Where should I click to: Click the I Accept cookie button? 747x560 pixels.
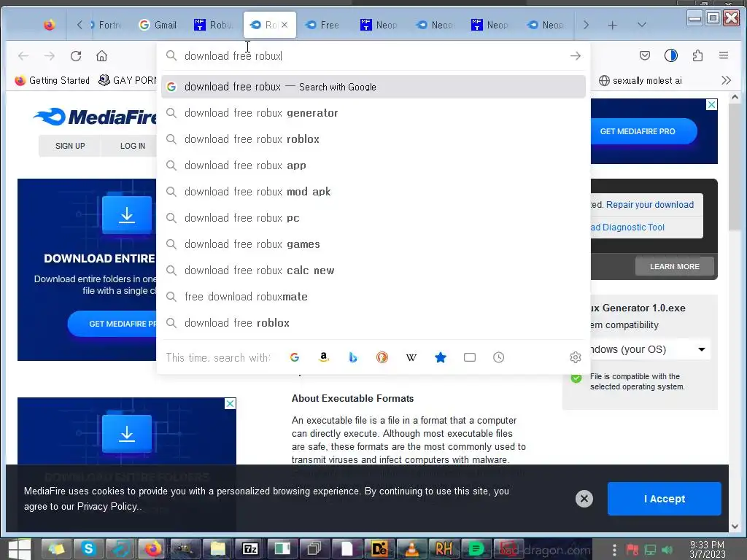(664, 499)
